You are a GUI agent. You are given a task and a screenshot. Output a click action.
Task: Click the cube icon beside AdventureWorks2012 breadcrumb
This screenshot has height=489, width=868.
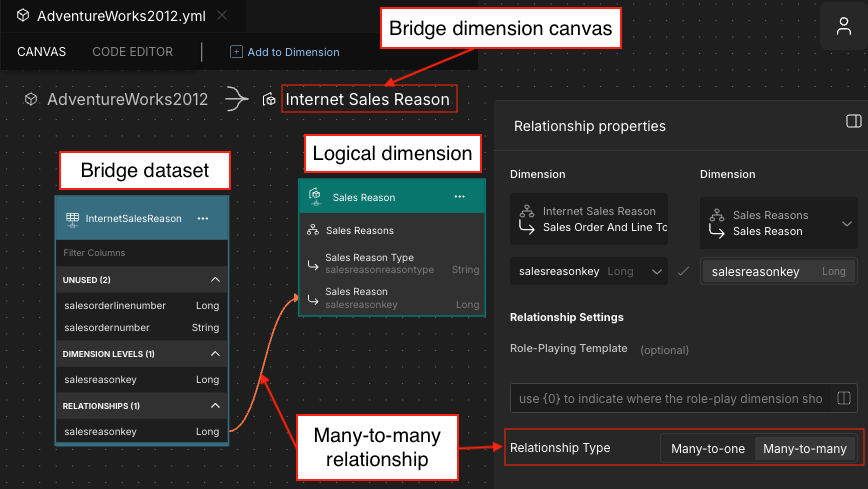pyautogui.click(x=31, y=99)
